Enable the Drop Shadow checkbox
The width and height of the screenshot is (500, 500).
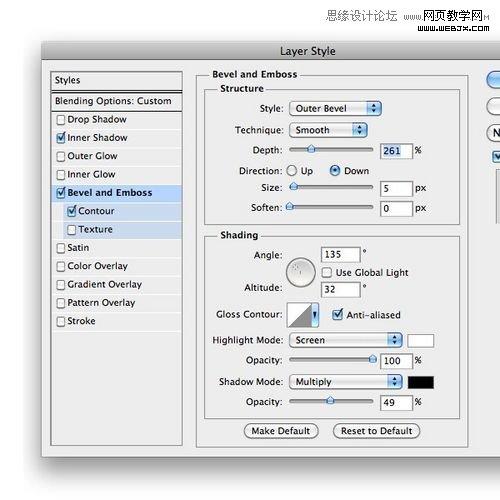coord(61,120)
